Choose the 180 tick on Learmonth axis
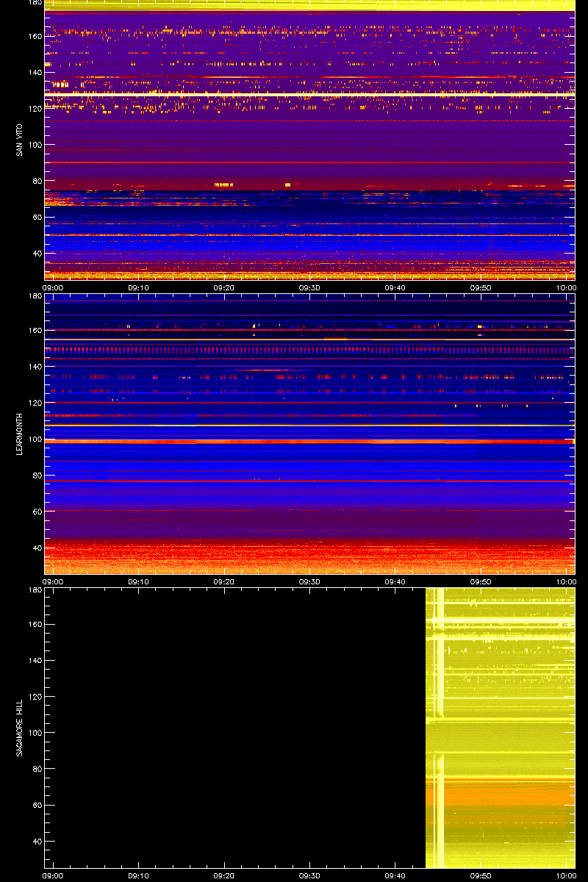The width and height of the screenshot is (588, 882). pos(34,296)
